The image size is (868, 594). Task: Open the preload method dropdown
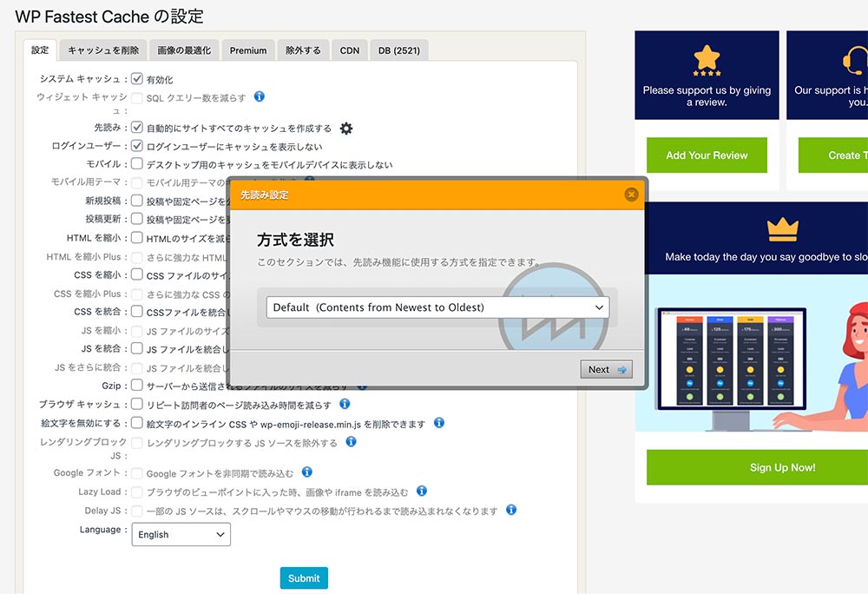click(437, 307)
